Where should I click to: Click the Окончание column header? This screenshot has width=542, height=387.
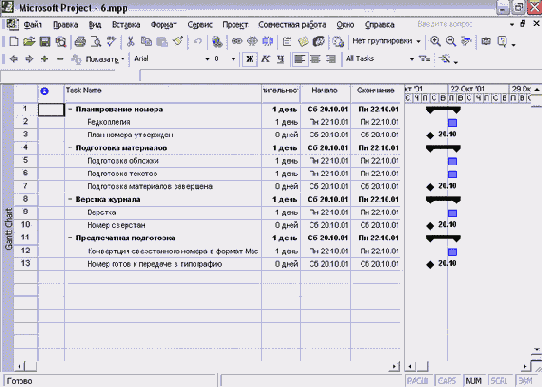376,93
